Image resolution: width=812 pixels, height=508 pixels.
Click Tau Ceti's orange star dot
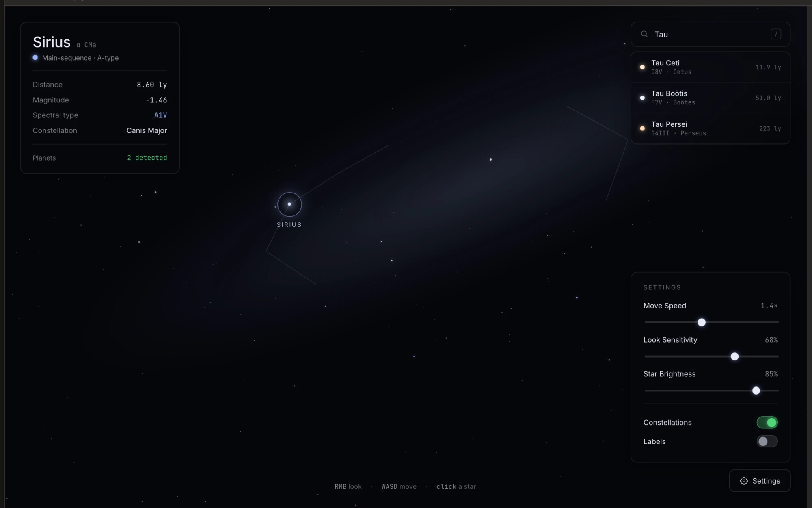[x=642, y=67]
